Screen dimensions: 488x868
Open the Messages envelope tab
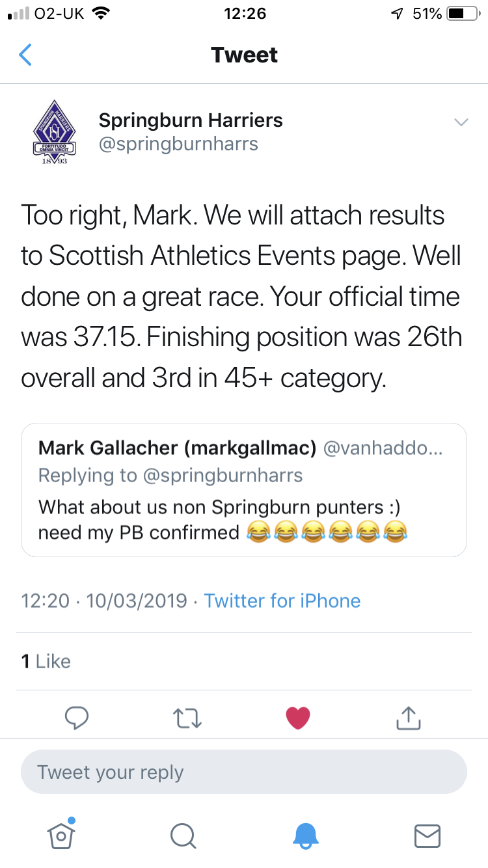(x=427, y=835)
